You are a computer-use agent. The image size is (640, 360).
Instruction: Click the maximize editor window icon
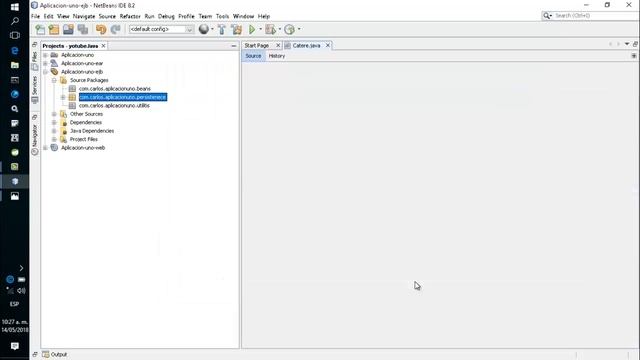(x=635, y=44)
